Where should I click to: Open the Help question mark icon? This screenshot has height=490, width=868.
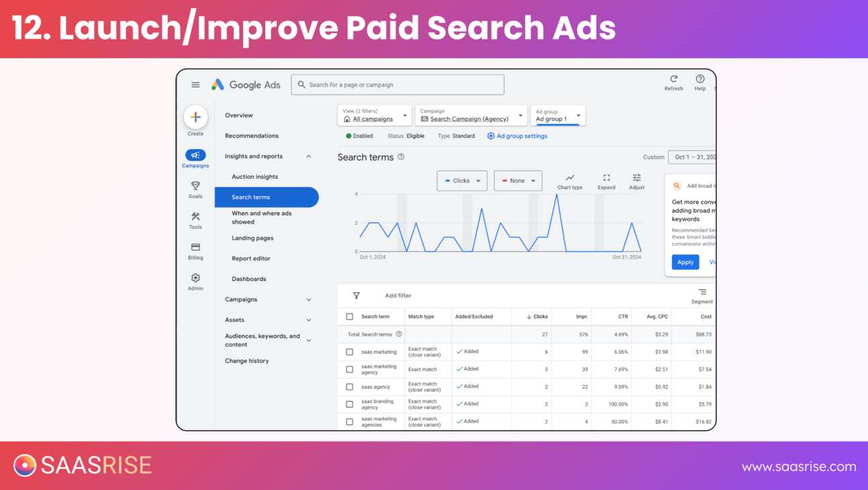pyautogui.click(x=700, y=79)
